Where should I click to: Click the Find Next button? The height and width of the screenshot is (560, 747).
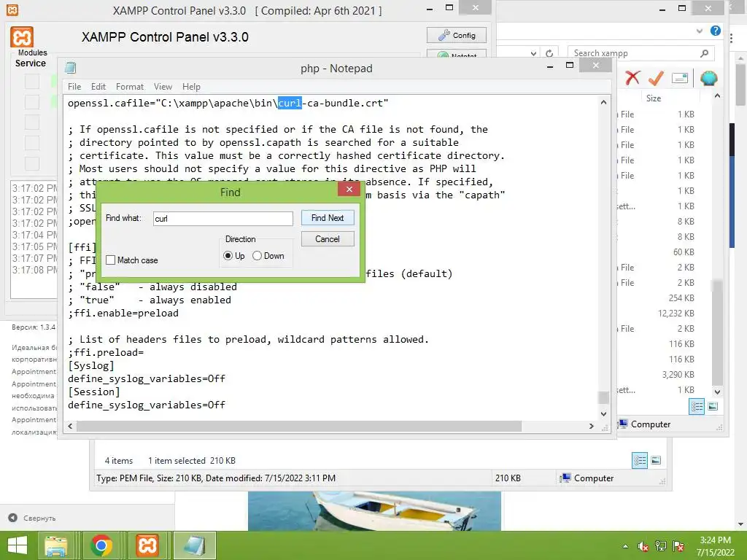point(328,217)
